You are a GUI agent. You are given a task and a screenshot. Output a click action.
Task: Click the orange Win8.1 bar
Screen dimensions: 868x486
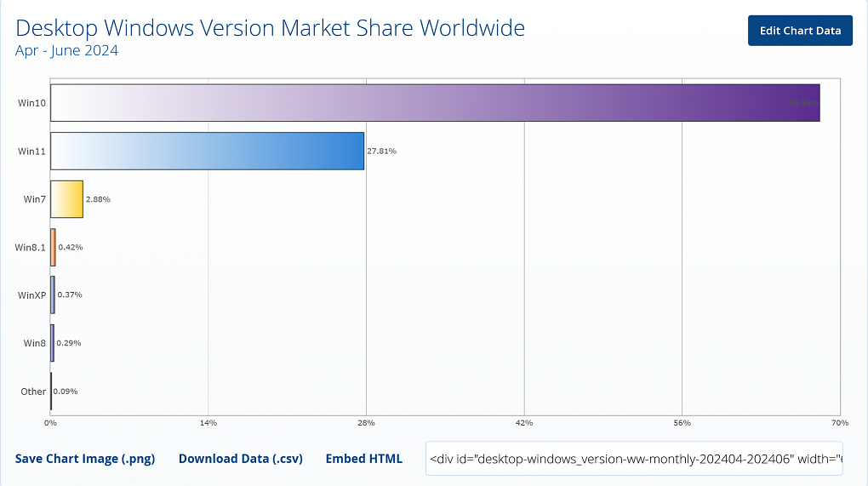pyautogui.click(x=53, y=248)
